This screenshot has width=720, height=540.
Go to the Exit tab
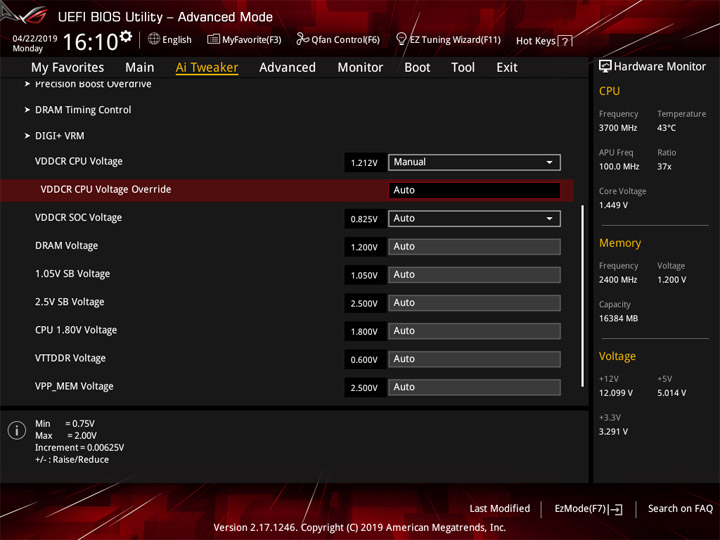click(x=507, y=68)
